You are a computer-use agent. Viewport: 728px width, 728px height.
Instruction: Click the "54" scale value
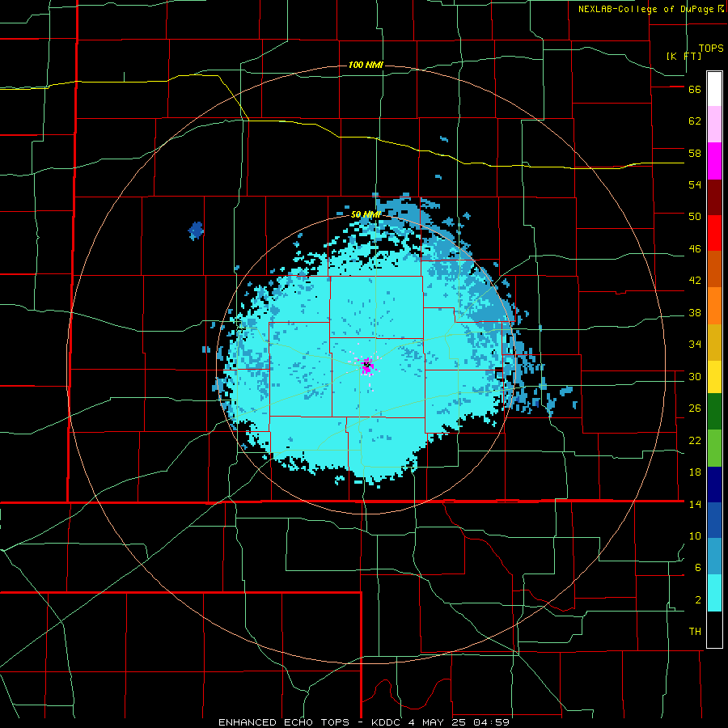click(695, 184)
